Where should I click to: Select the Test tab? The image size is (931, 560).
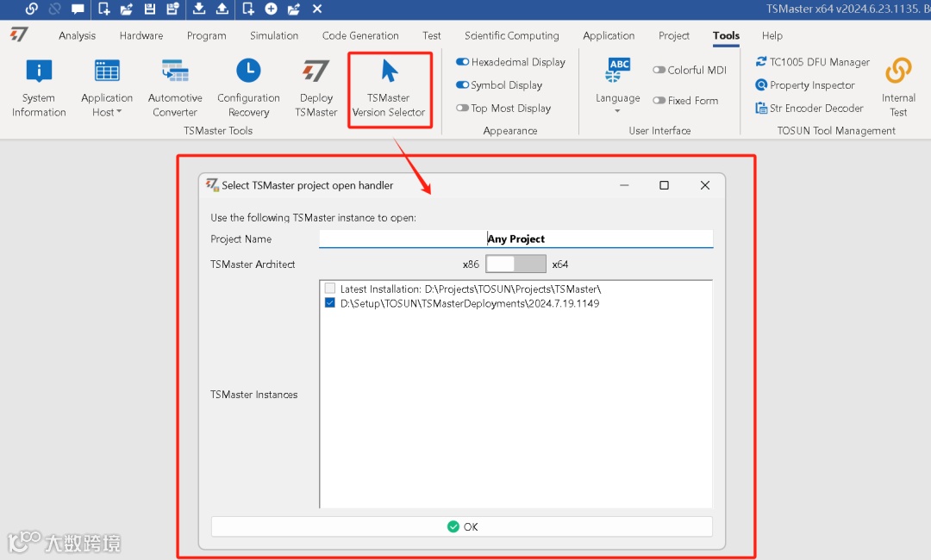tap(432, 35)
